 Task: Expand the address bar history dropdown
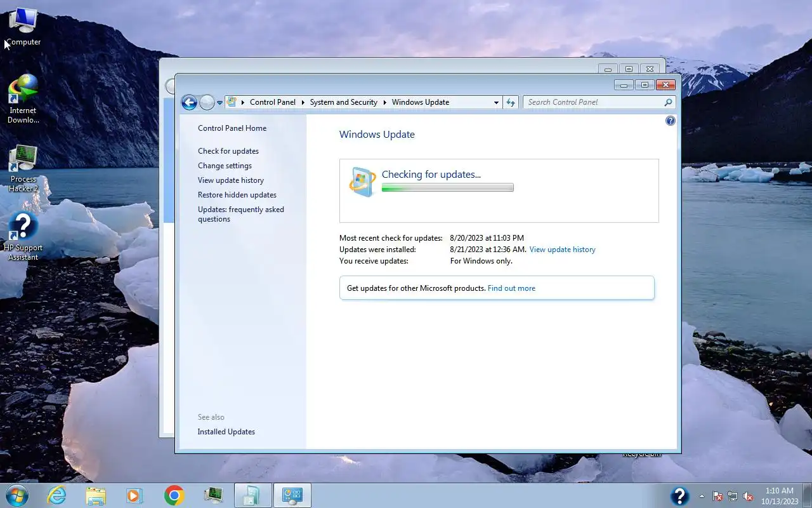point(496,102)
